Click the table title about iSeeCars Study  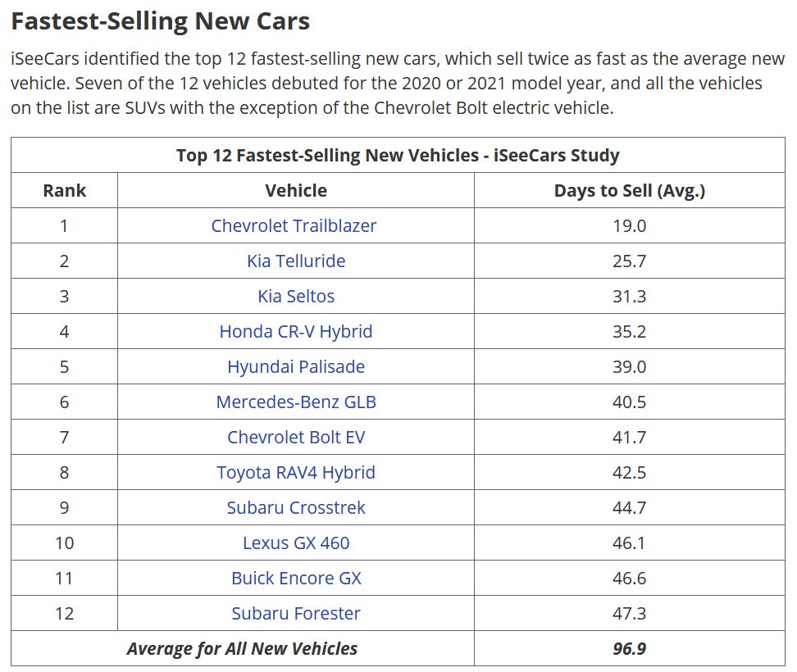pos(398,155)
